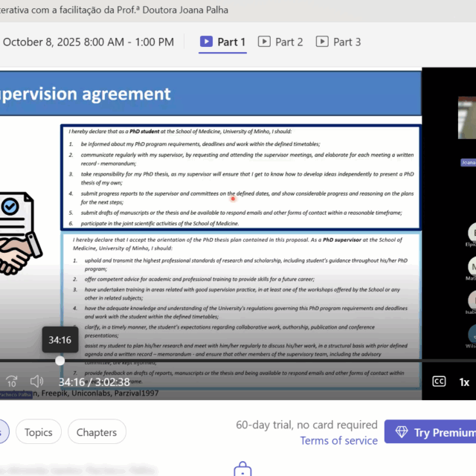Screen dimensions: 476x476
Task: Click the handshake agreement illustration on slide
Action: point(16,234)
